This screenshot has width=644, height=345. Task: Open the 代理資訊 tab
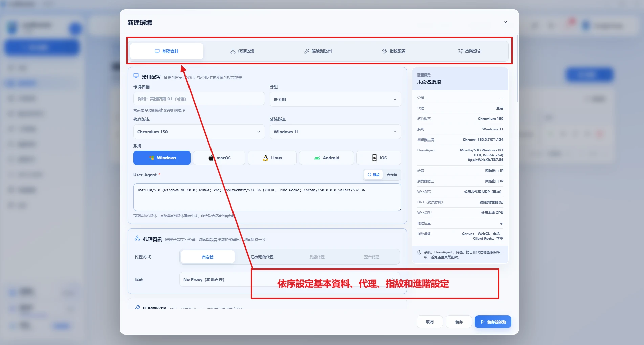[x=242, y=51]
